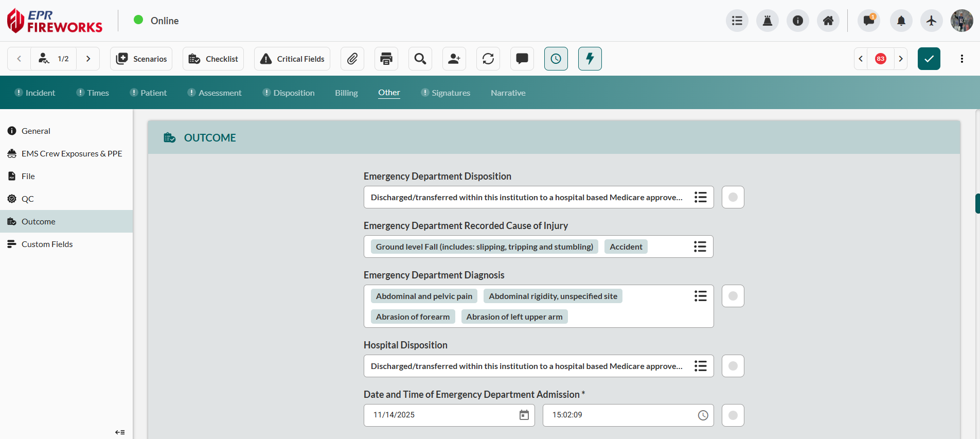Toggle circle beside Emergency Department Diagnosis
This screenshot has width=980, height=439.
point(733,296)
